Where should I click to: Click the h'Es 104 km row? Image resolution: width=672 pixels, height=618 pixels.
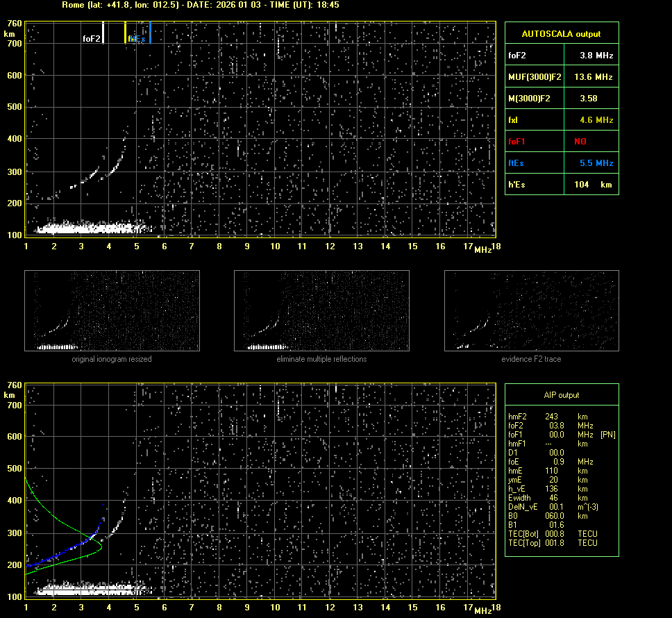[561, 184]
